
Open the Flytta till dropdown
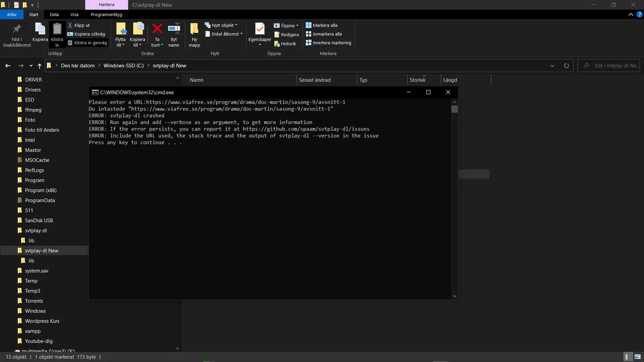click(121, 35)
